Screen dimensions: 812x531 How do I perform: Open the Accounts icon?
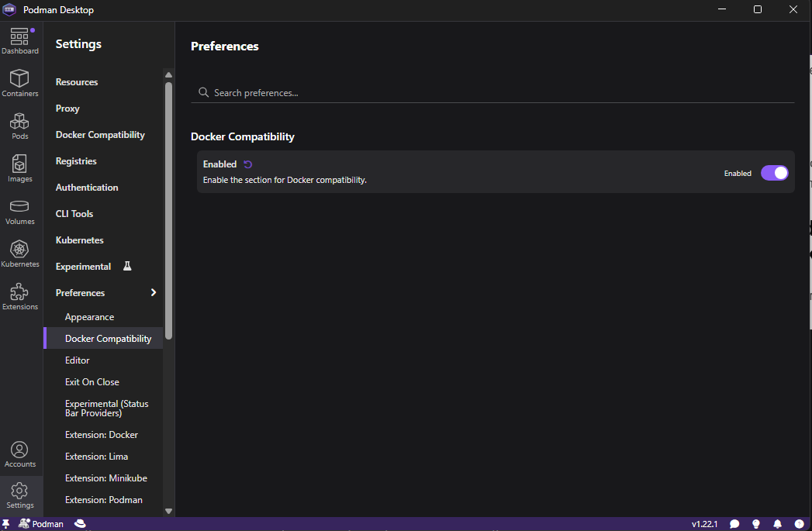19,454
